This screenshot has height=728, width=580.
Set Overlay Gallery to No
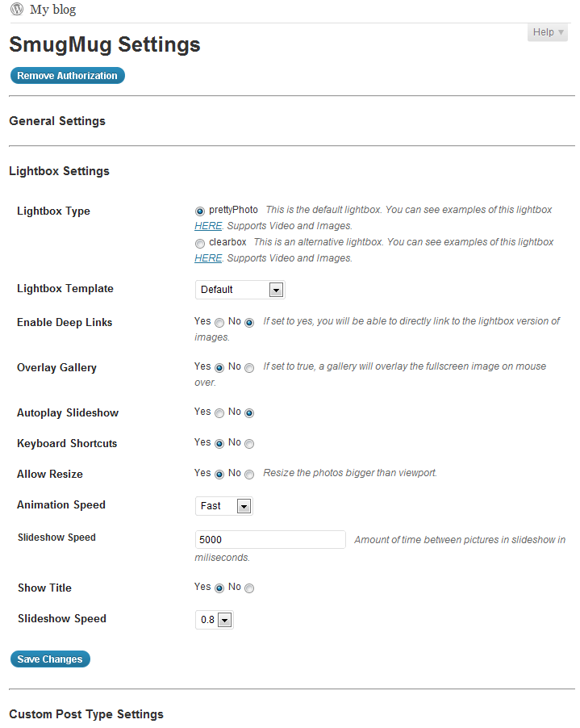click(x=249, y=368)
